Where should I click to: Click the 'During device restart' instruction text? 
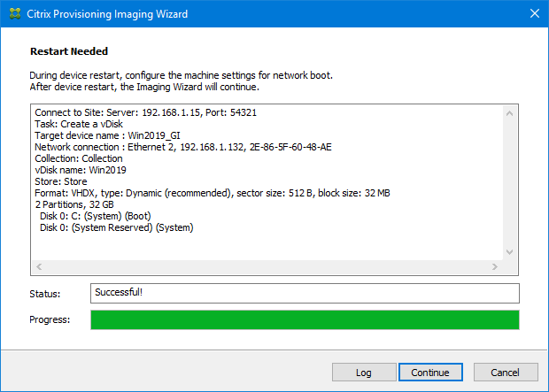[x=181, y=75]
